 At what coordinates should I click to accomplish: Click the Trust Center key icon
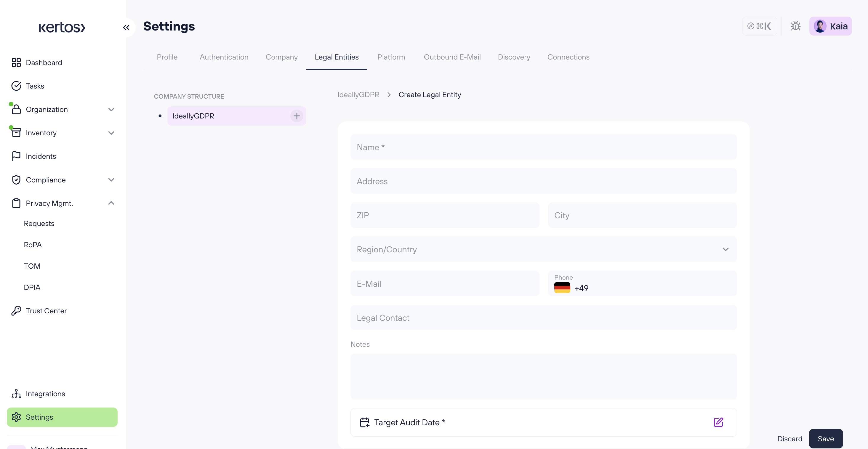click(x=16, y=311)
